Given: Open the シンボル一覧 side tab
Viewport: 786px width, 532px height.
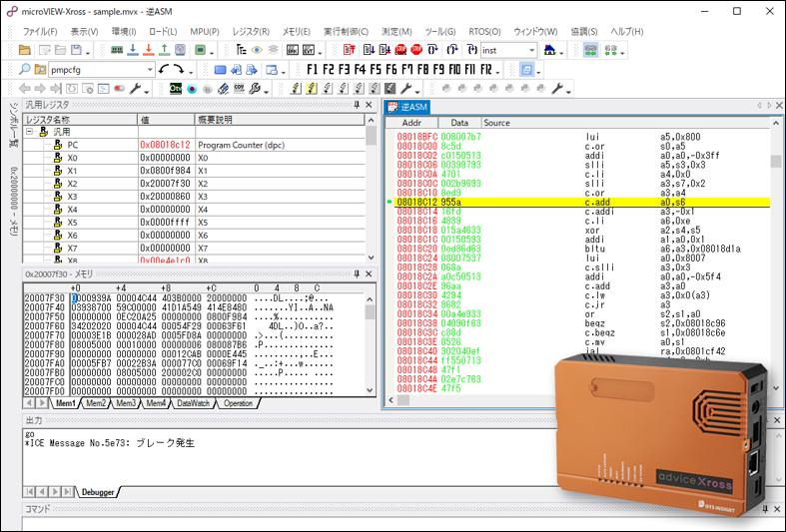Looking at the screenshot, I should click(14, 126).
